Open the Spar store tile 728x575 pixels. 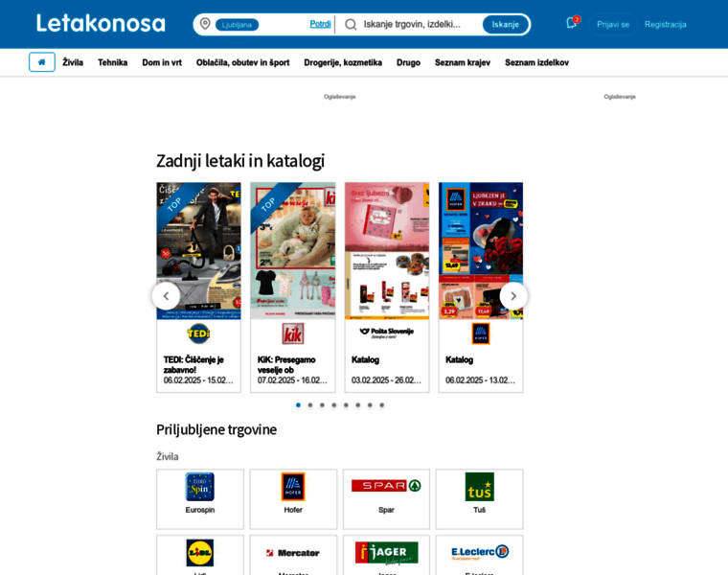pyautogui.click(x=386, y=499)
